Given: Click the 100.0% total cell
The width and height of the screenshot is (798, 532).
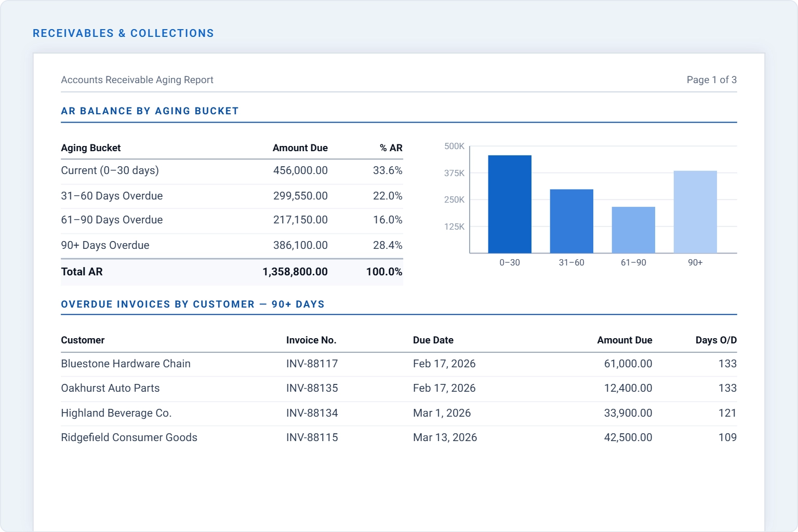Looking at the screenshot, I should click(x=384, y=272).
